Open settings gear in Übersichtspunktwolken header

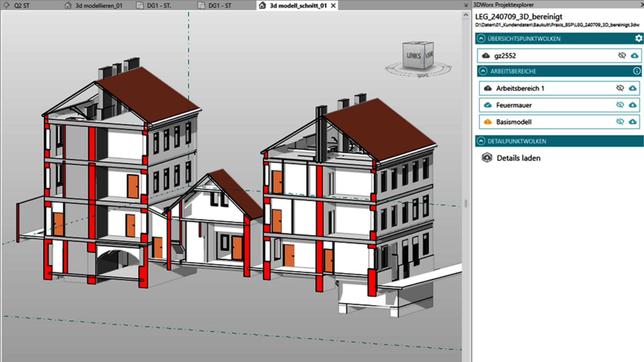click(x=638, y=38)
